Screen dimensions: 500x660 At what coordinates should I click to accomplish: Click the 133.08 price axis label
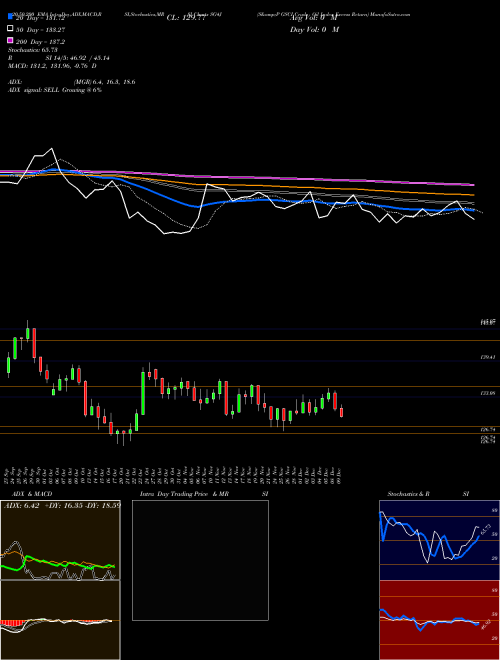[x=488, y=393]
